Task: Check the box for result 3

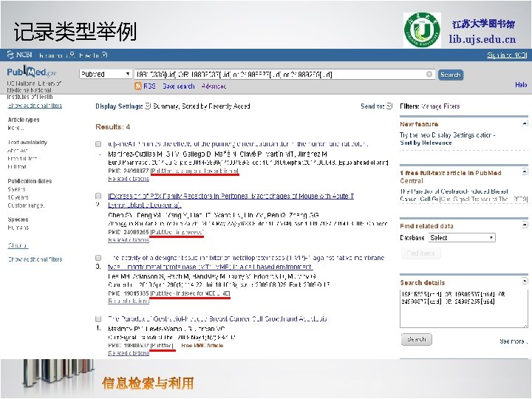Action: tap(98, 258)
